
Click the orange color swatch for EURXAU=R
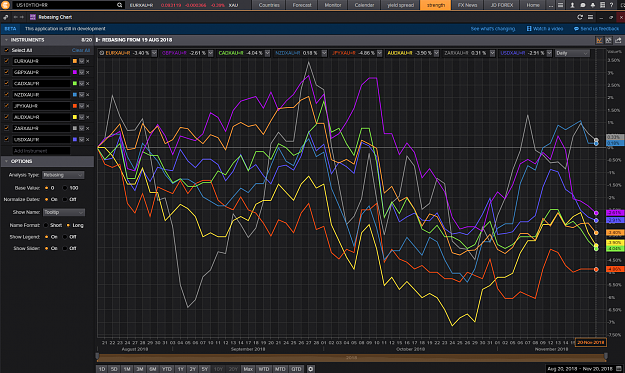click(75, 61)
